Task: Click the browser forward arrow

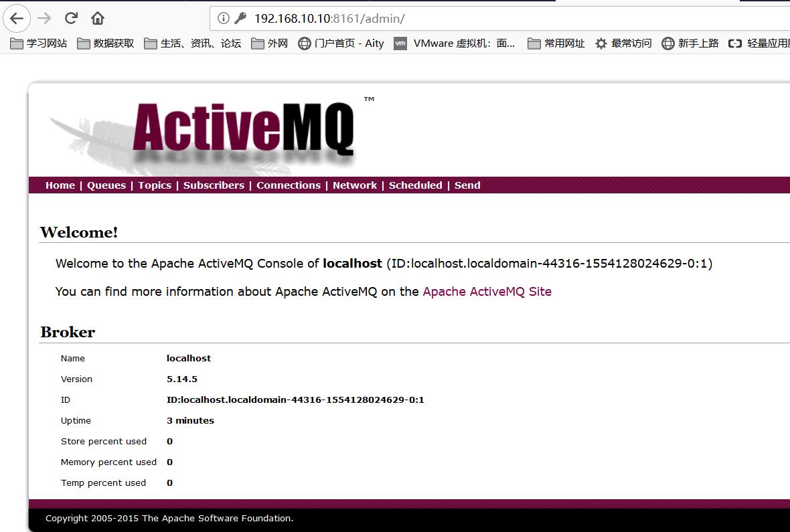Action: tap(44, 19)
